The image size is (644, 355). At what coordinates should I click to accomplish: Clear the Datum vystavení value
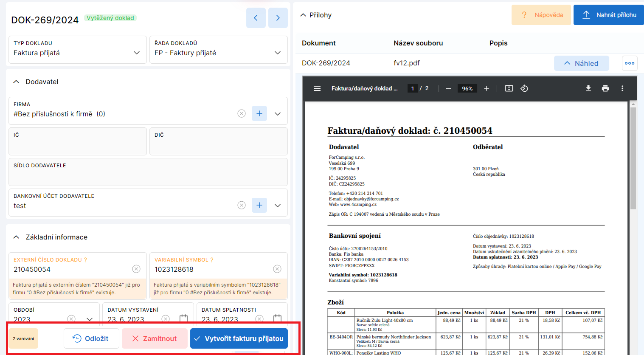point(166,319)
